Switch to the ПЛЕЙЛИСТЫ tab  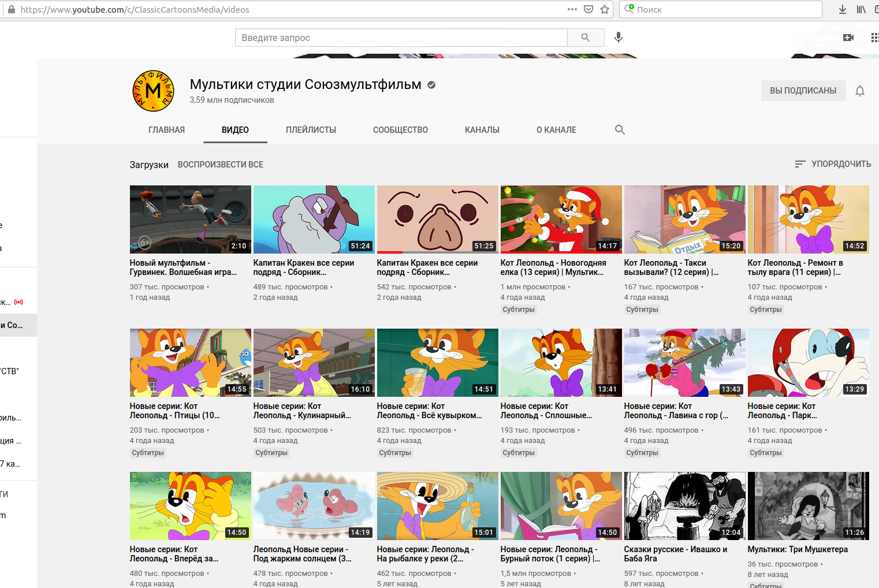311,130
